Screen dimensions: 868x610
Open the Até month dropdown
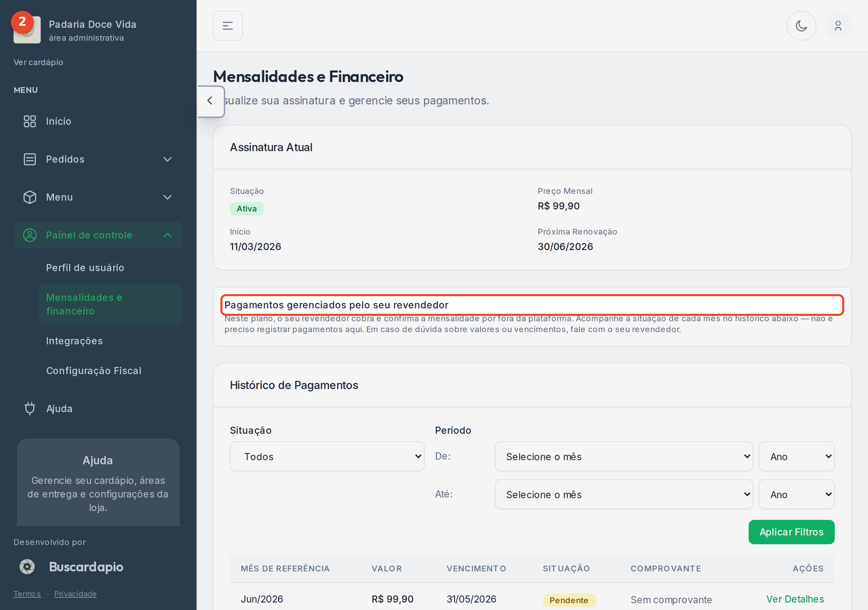624,494
